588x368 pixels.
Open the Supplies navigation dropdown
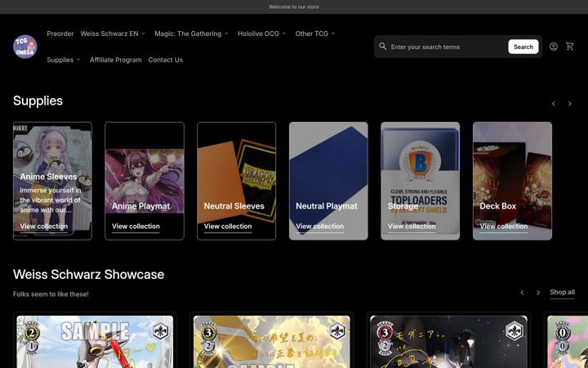tap(64, 60)
